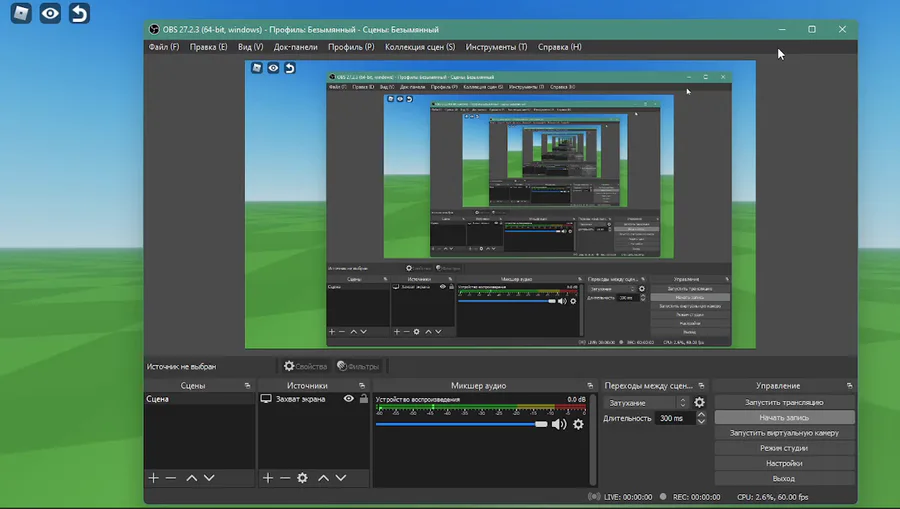Open the Затухание transition dropdown

coord(647,402)
